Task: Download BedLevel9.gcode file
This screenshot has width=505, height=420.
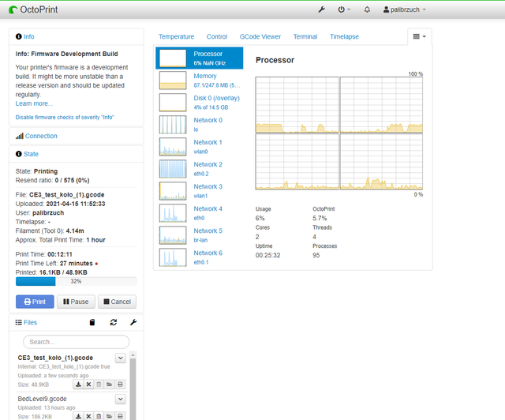Action: [x=78, y=416]
